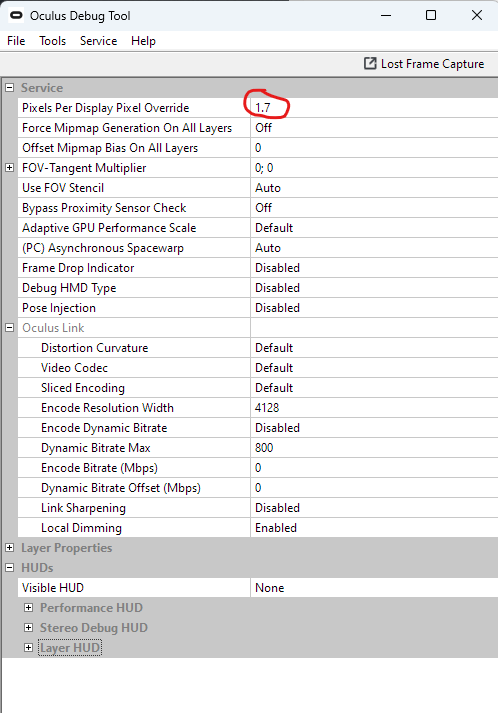498x713 pixels.
Task: Click Lost Frame Capture button
Action: coord(424,64)
